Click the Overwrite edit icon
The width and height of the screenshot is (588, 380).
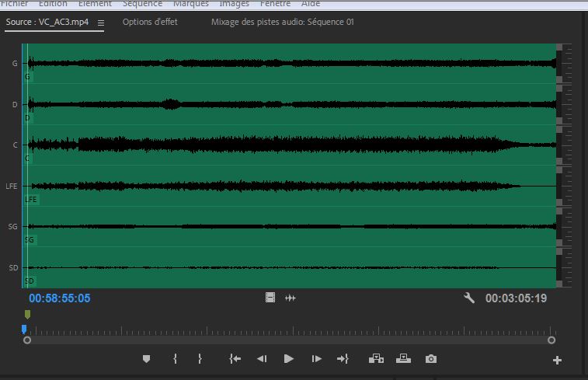403,359
